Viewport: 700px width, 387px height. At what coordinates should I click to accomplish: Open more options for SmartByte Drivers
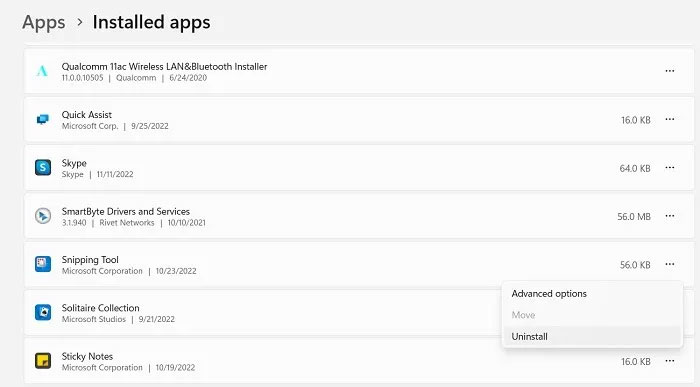point(670,216)
